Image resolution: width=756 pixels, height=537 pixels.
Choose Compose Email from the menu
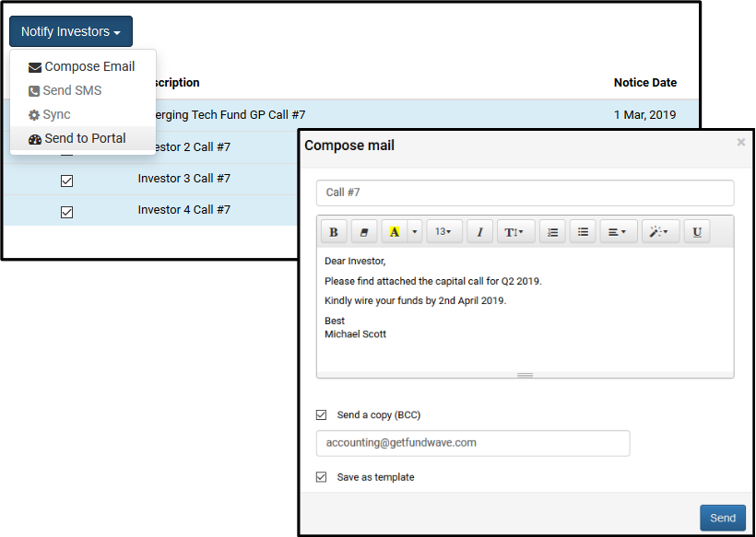[82, 66]
